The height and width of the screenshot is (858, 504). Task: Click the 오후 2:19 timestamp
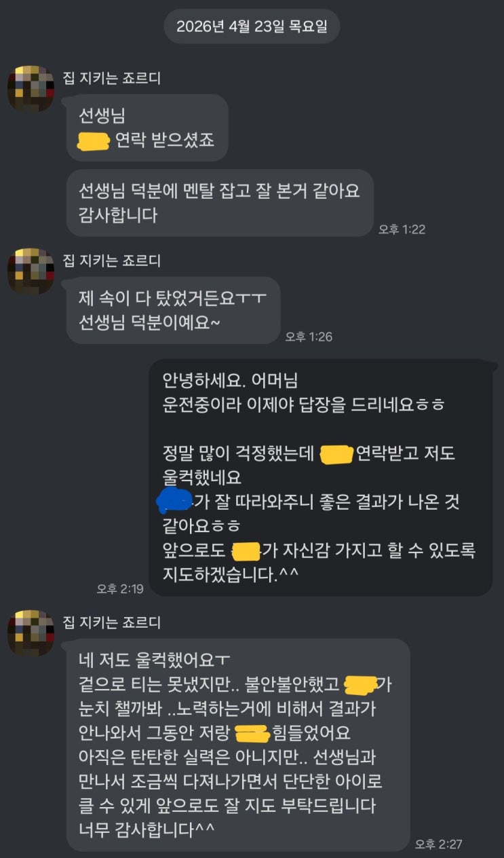coord(120,589)
